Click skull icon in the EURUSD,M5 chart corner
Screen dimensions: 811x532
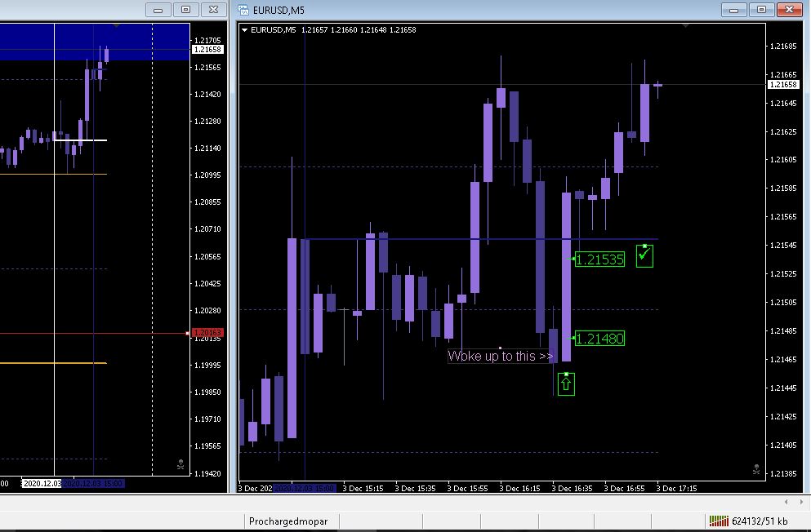(x=756, y=469)
